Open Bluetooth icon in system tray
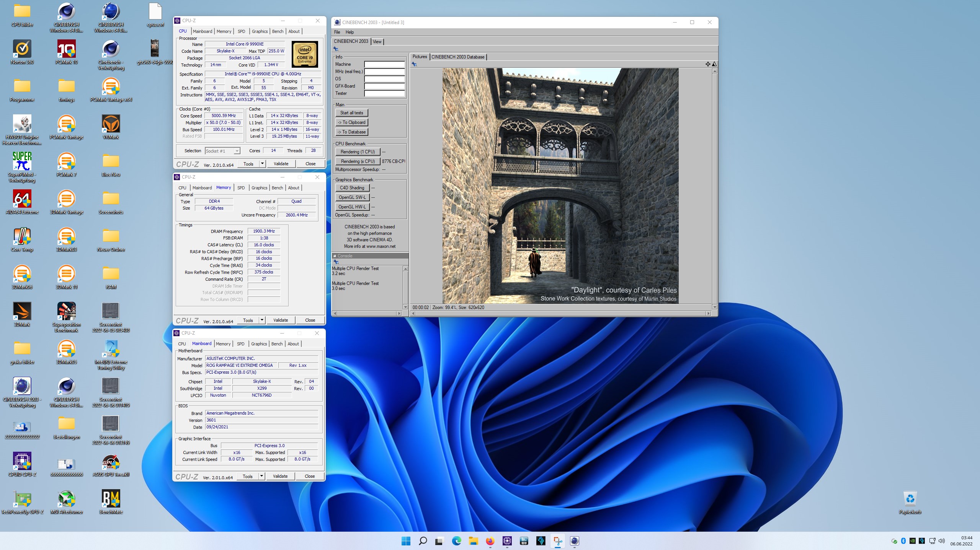This screenshot has width=980, height=550. (x=903, y=541)
